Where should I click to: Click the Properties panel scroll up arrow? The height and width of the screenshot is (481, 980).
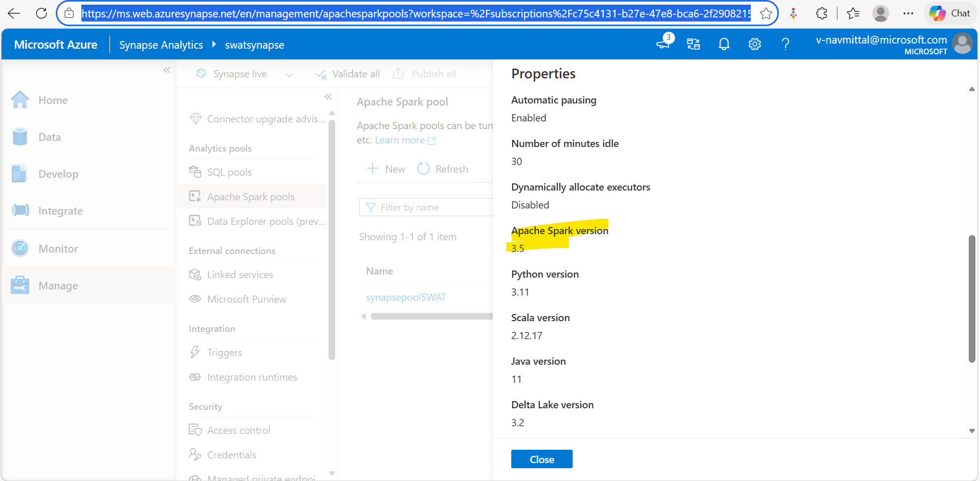click(x=972, y=89)
